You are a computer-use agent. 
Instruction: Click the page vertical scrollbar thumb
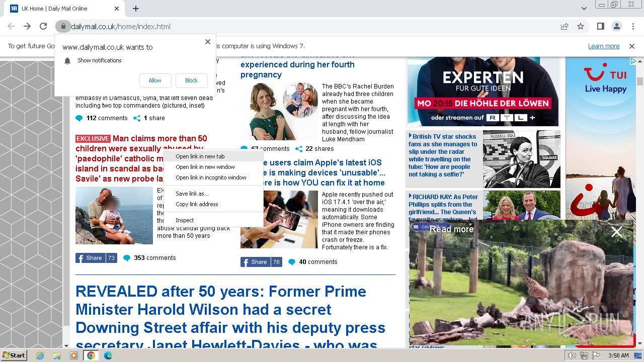[640, 81]
